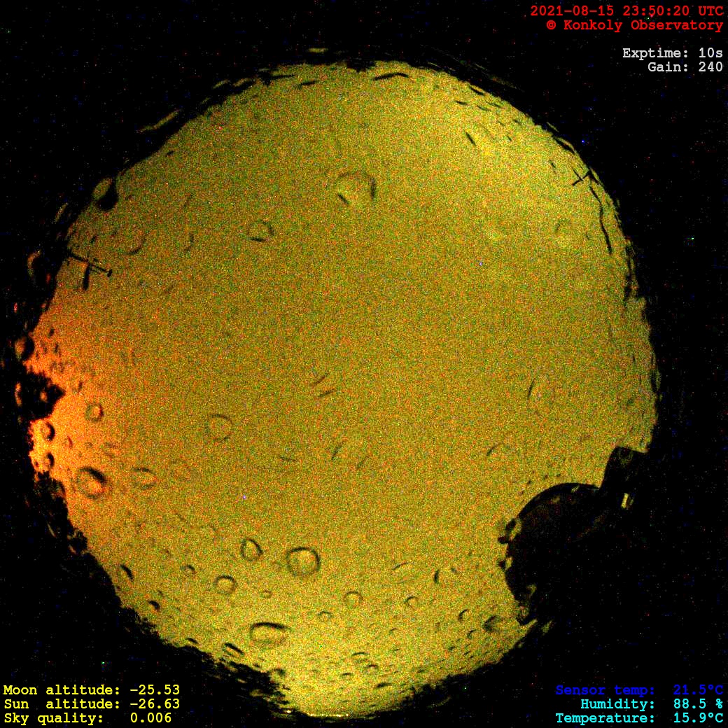This screenshot has width=728, height=728.
Task: Click the Moon altitude value -25.53
Action: tap(155, 690)
